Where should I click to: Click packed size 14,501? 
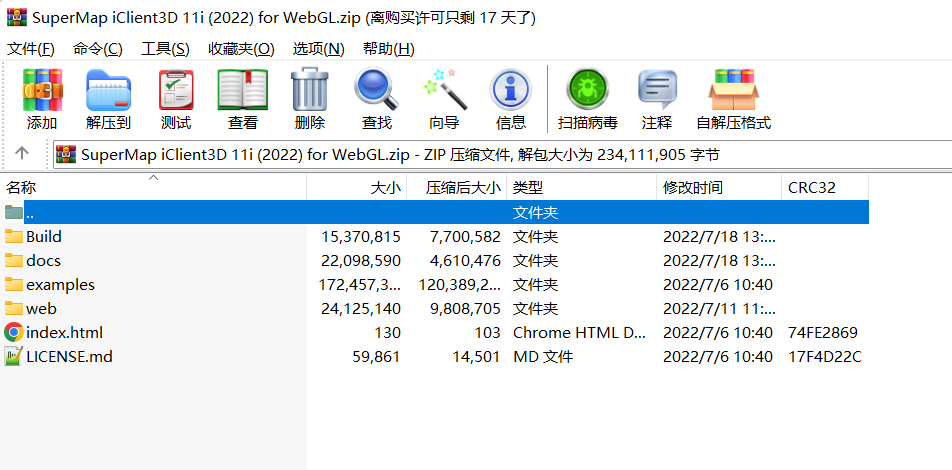(477, 356)
